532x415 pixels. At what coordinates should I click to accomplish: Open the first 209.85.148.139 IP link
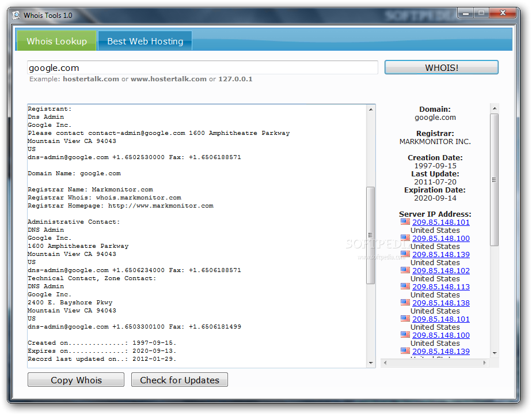point(440,254)
